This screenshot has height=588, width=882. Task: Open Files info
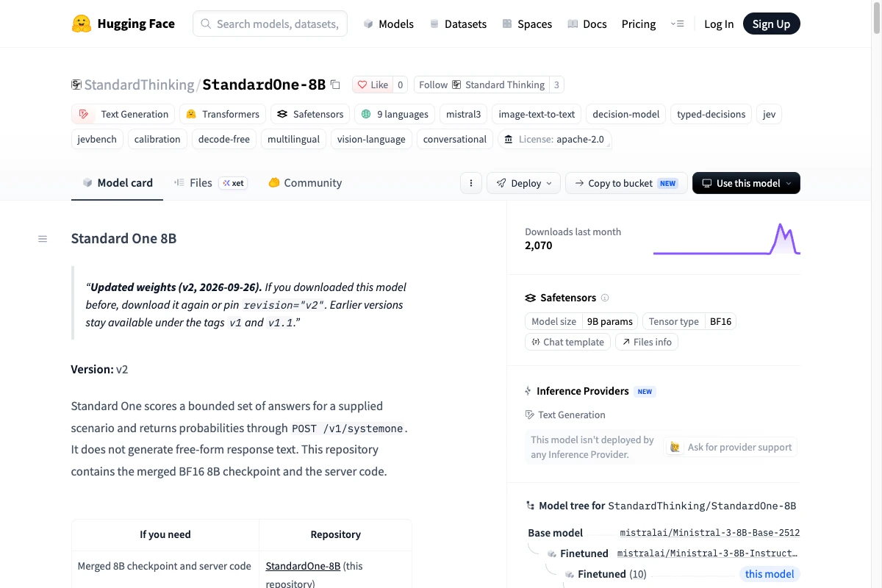(647, 342)
